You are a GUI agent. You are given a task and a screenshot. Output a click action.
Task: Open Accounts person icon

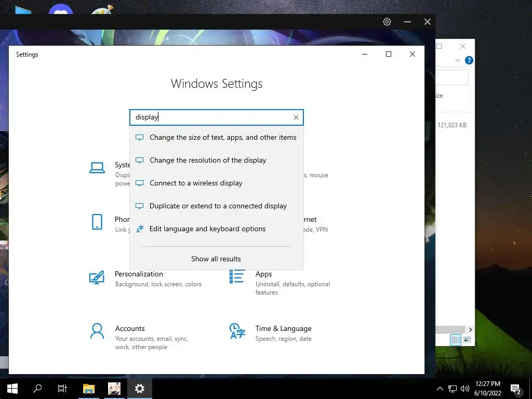pos(97,331)
